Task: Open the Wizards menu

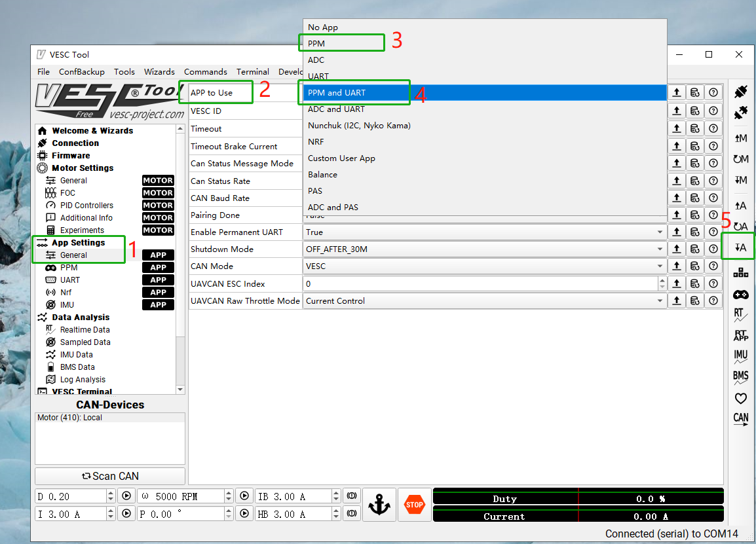Action: 159,72
